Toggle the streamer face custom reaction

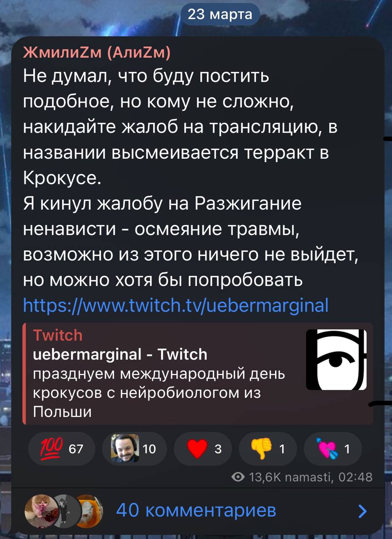[x=134, y=449]
